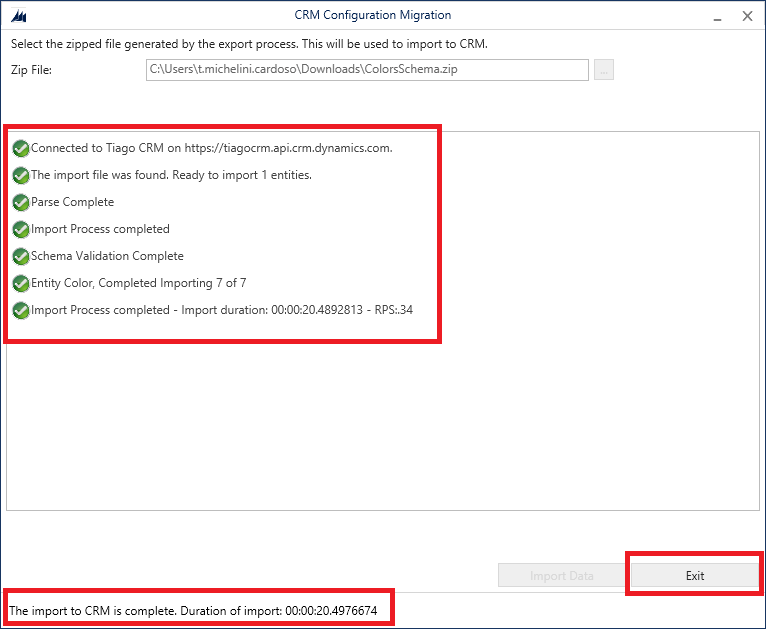Click check icon beside first 'Import Process completed'
Viewport: 766px width, 629px height.
(x=21, y=229)
